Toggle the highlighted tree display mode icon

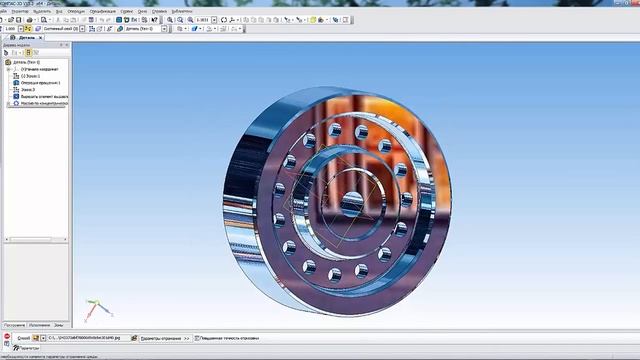coord(28,53)
